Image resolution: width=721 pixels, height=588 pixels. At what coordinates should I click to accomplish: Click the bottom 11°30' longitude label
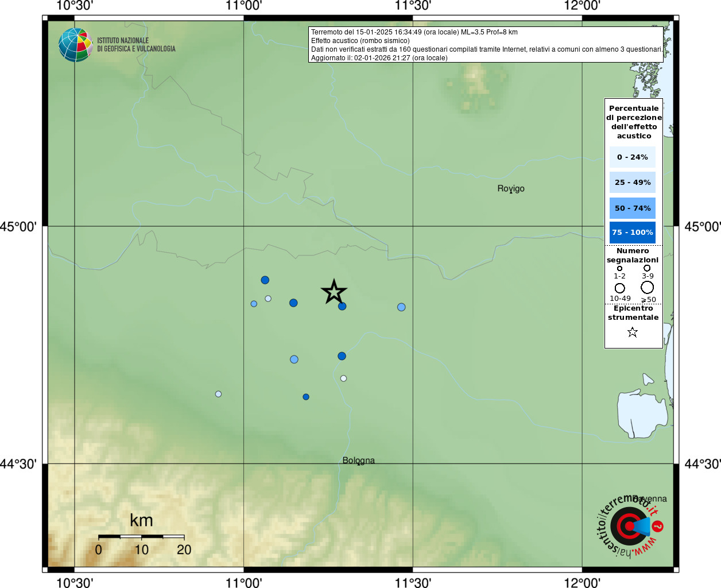click(x=413, y=582)
